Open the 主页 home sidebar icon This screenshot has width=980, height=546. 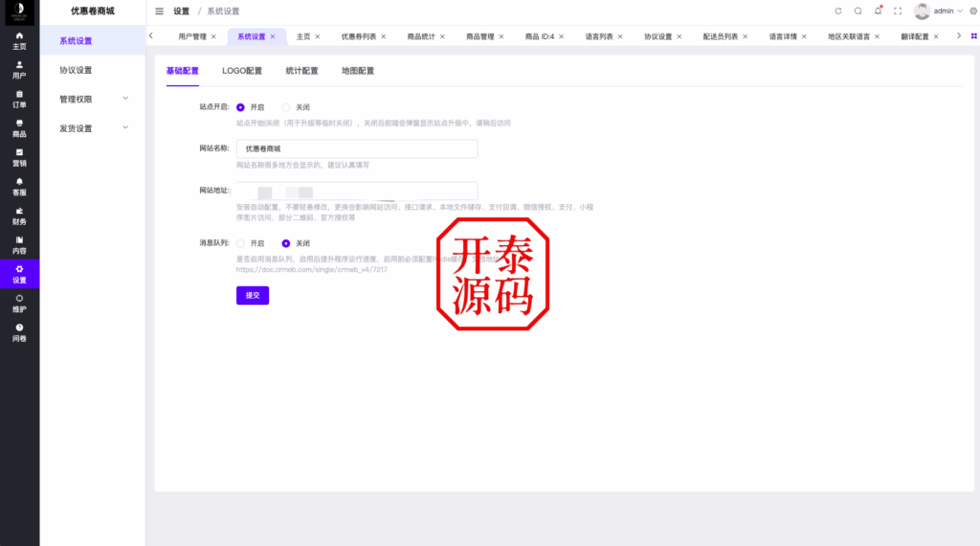pos(19,40)
